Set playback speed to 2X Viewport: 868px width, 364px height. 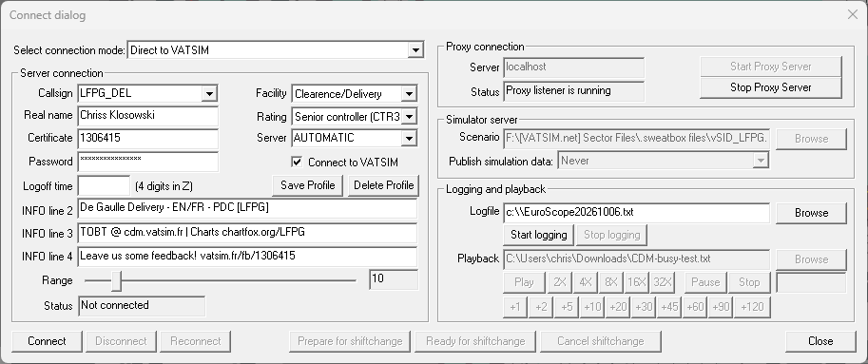click(560, 282)
